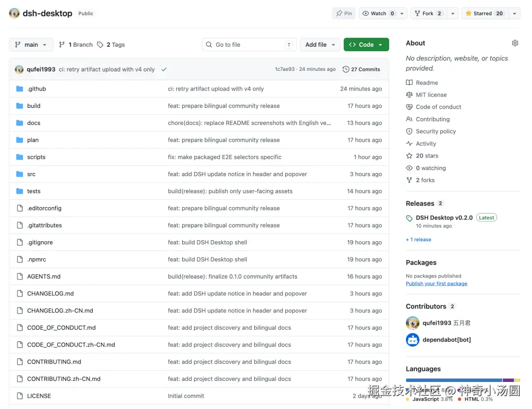Click the purple segment of the languages bar
This screenshot has width=532, height=409.
[x=508, y=380]
